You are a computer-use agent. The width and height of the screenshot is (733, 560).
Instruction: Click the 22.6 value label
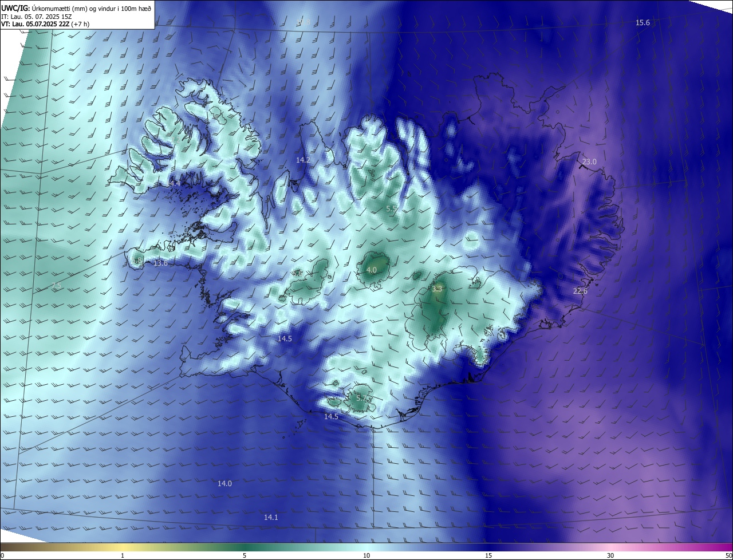pos(580,291)
